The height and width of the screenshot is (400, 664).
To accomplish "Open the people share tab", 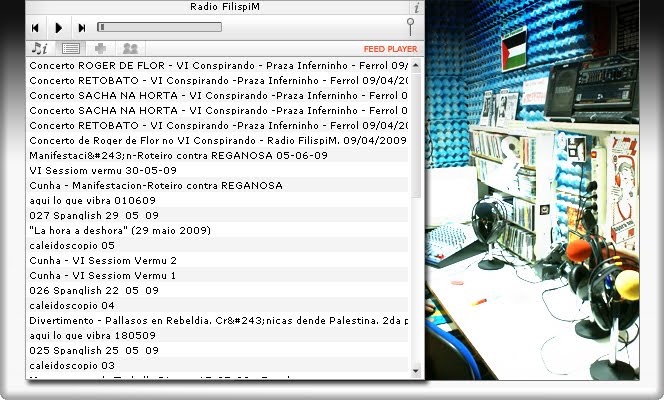I will [x=130, y=49].
